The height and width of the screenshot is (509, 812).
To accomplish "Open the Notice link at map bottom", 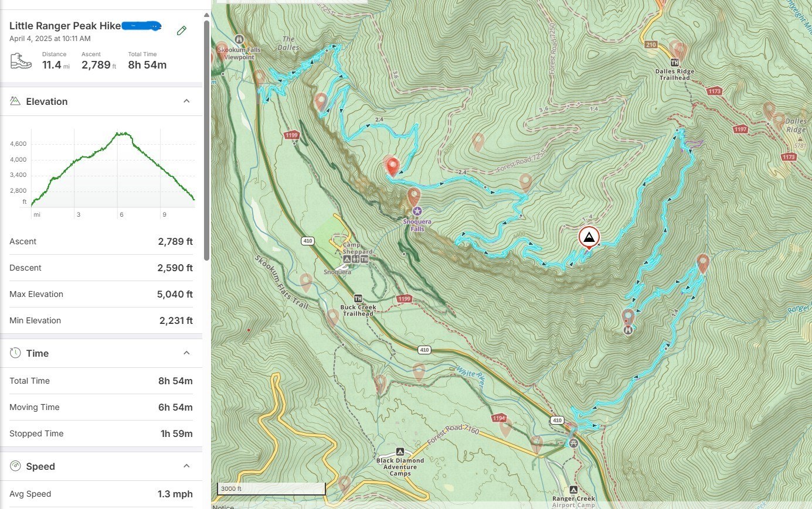I will click(x=223, y=506).
